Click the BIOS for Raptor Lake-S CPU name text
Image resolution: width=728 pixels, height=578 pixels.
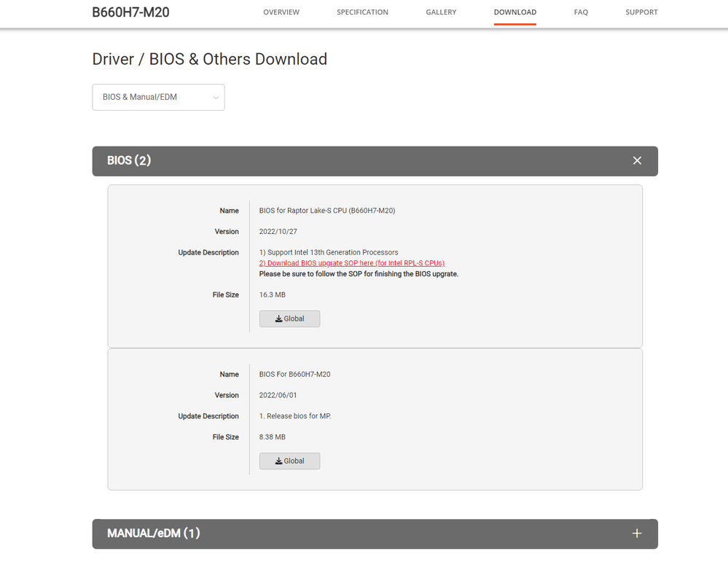click(327, 211)
